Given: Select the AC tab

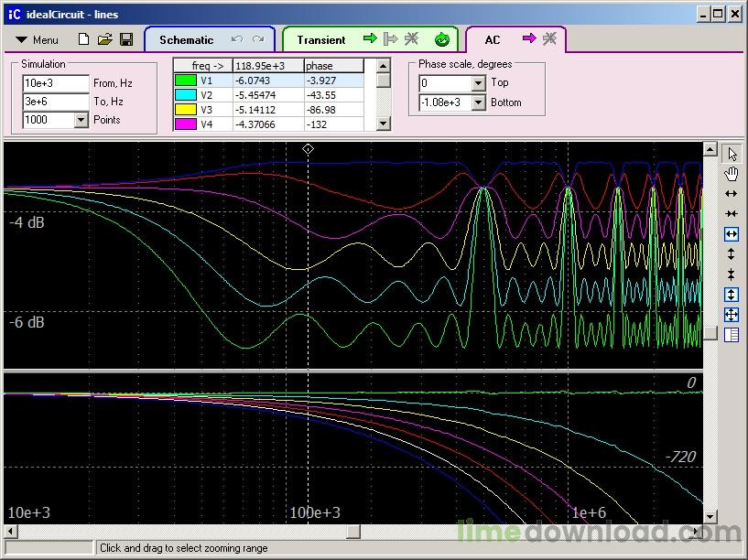Looking at the screenshot, I should pyautogui.click(x=493, y=40).
